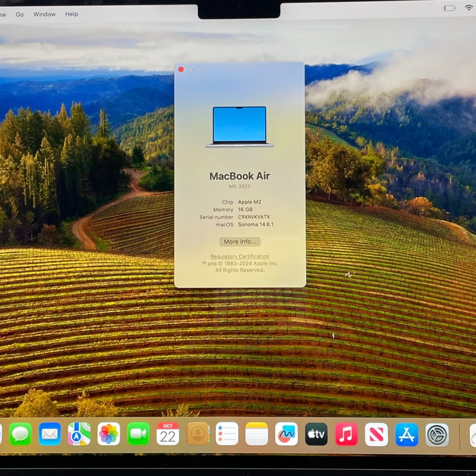Click the battery icon in menu bar

tap(450, 8)
